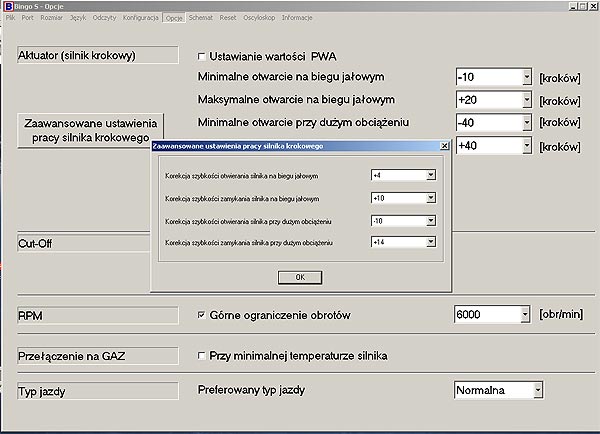The image size is (600, 434).
Task: Open the Schemat menu
Action: pos(201,18)
